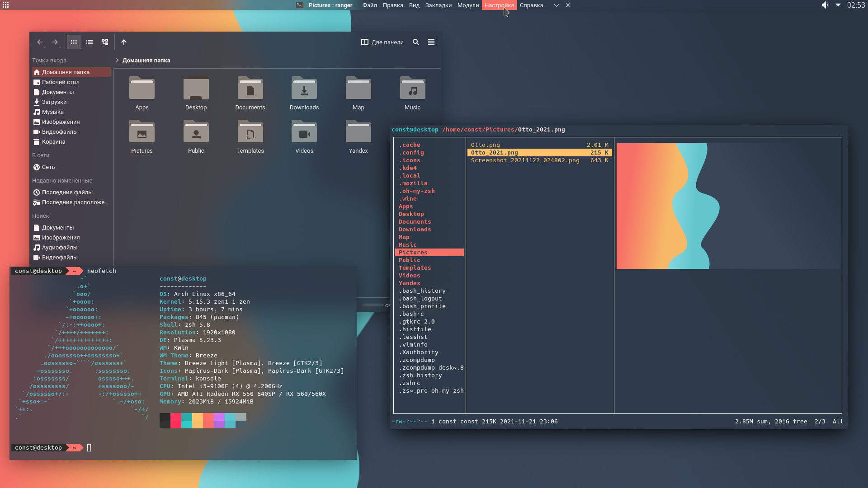The width and height of the screenshot is (868, 488).
Task: Search Аудиофайлы in sidebar
Action: [71, 247]
